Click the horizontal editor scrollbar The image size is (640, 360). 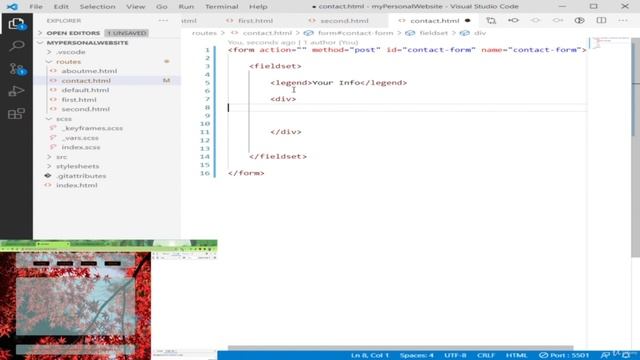tap(400, 348)
